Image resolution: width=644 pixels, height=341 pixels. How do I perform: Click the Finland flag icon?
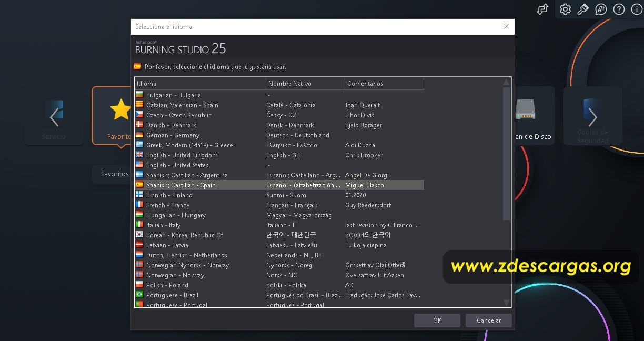[139, 195]
